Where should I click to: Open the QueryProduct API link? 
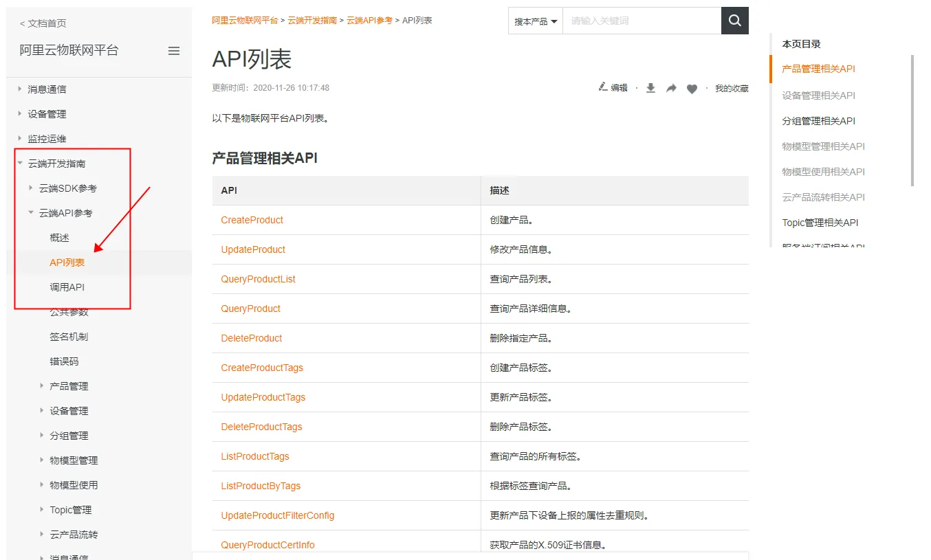(x=251, y=309)
